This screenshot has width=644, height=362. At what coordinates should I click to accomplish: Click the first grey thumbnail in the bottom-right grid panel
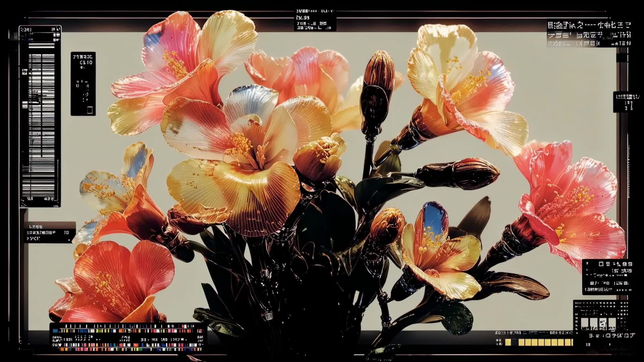pyautogui.click(x=585, y=322)
